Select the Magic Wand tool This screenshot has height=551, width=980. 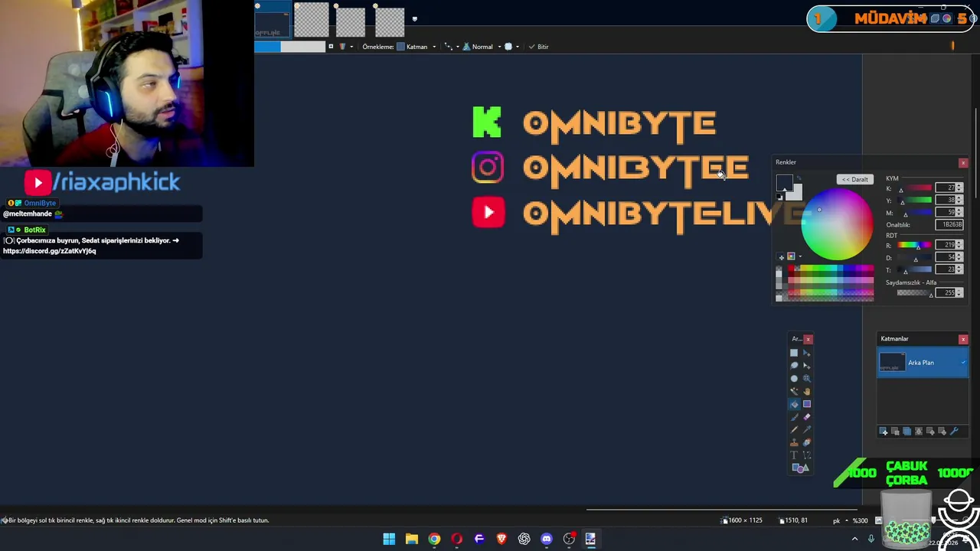coord(794,391)
